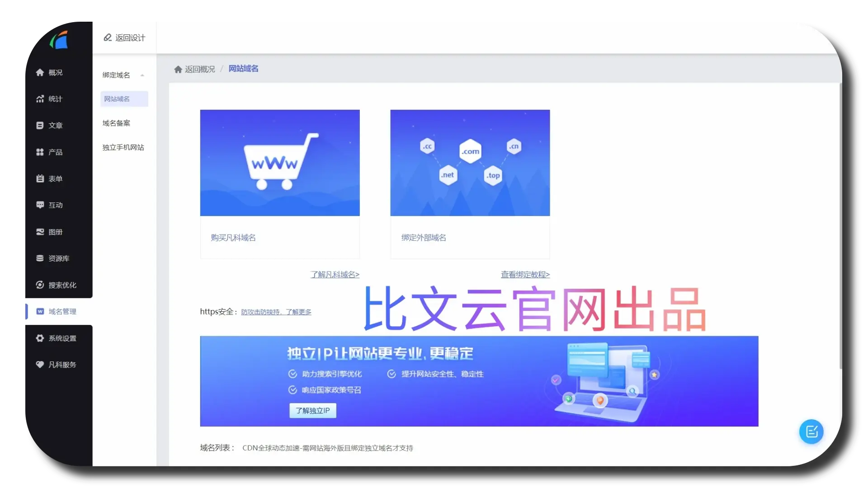Click 返回概况 breadcrumb link
This screenshot has width=868, height=488.
tap(200, 69)
